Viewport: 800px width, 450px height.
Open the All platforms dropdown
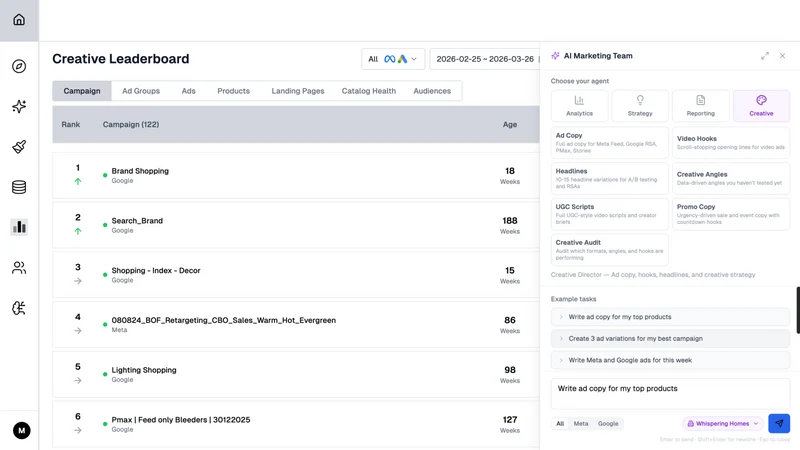pyautogui.click(x=393, y=59)
